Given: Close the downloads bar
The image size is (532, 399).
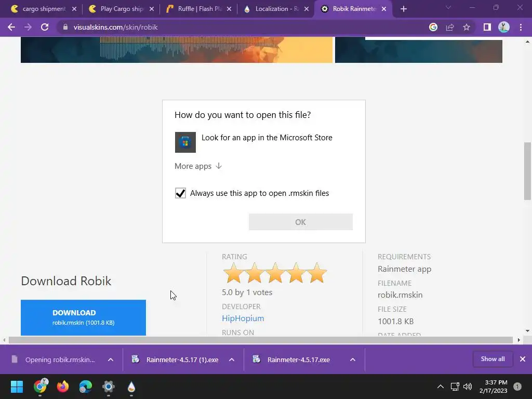Looking at the screenshot, I should click(523, 359).
